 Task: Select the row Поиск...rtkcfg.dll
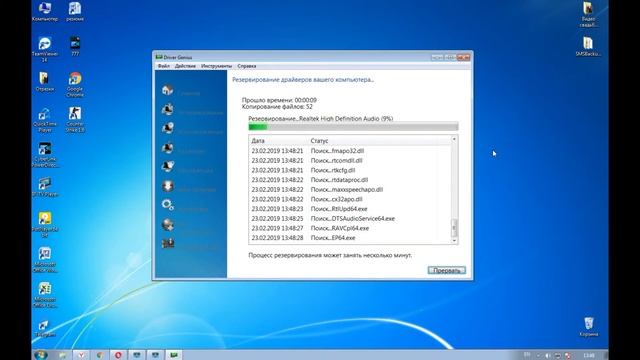coord(350,170)
